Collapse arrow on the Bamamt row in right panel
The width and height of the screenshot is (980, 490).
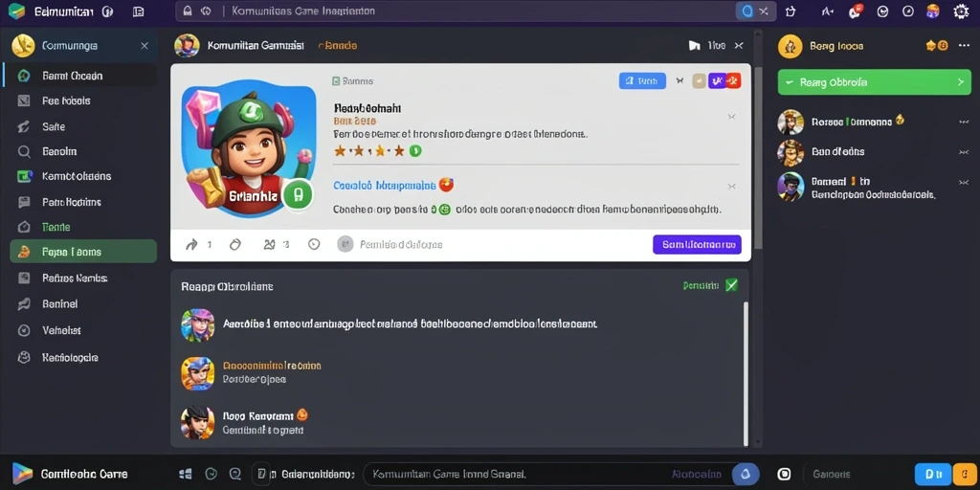(963, 182)
